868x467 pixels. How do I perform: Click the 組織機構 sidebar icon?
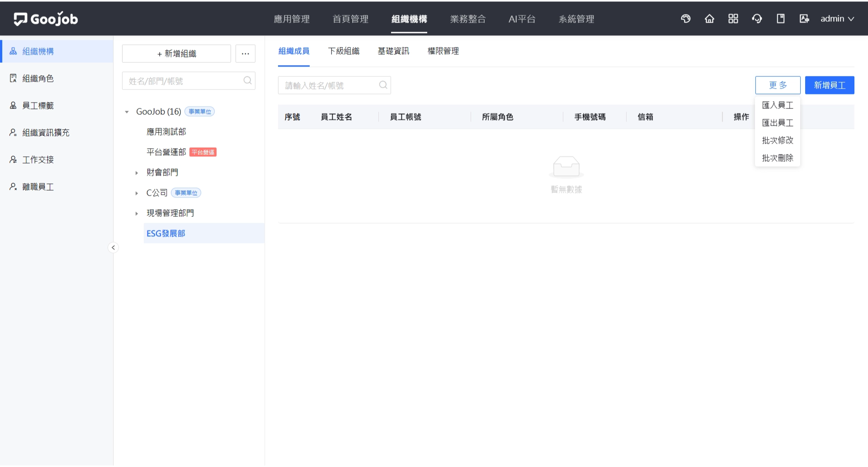coord(13,51)
